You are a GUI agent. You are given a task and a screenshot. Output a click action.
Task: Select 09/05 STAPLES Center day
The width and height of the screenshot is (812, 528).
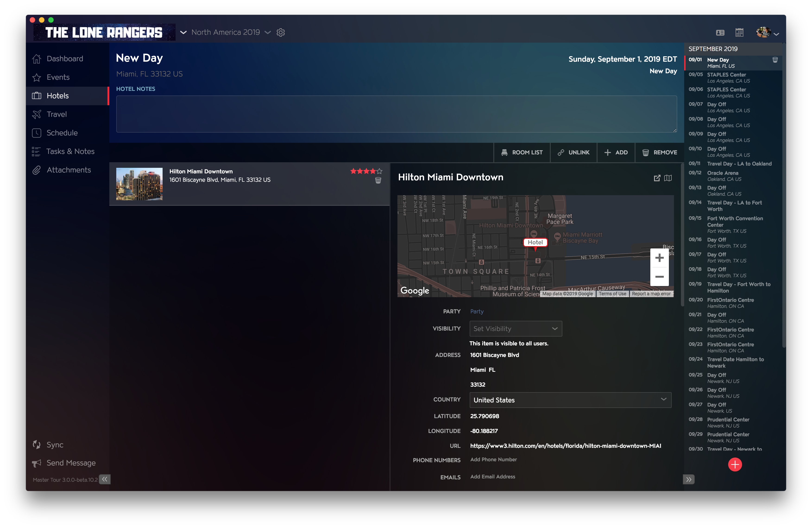733,77
